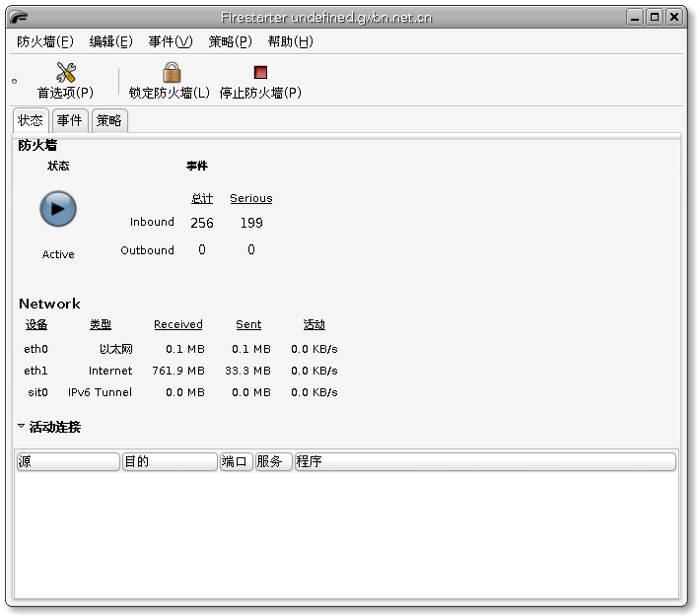Open the 帮助(H) menu
Viewport: 697px width, 616px height.
tap(291, 41)
